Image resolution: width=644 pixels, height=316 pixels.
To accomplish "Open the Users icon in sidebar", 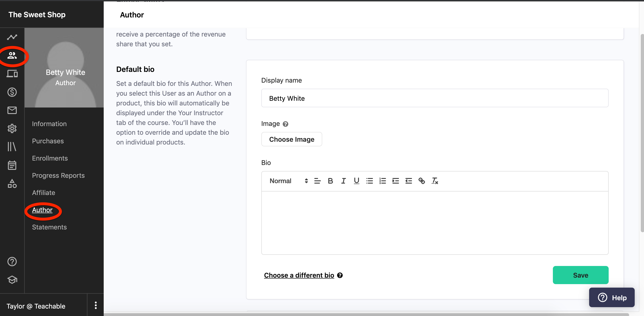I will pyautogui.click(x=12, y=56).
